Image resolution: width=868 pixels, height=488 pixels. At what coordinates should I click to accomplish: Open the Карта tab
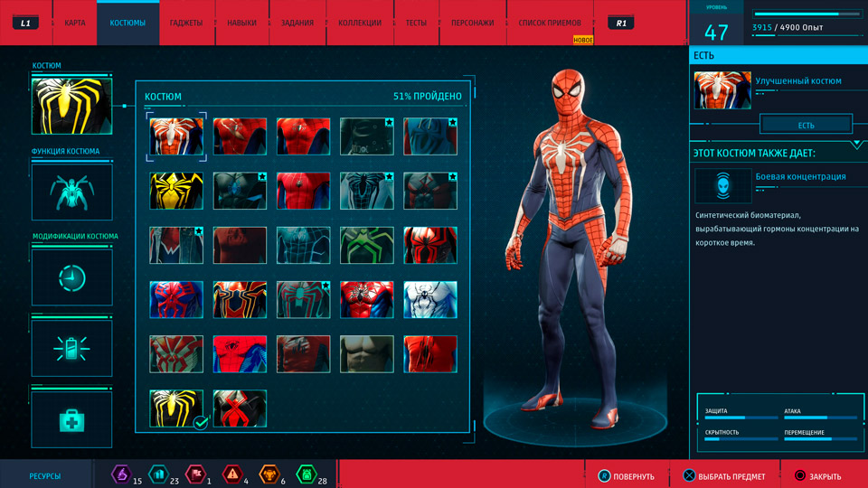tap(75, 23)
